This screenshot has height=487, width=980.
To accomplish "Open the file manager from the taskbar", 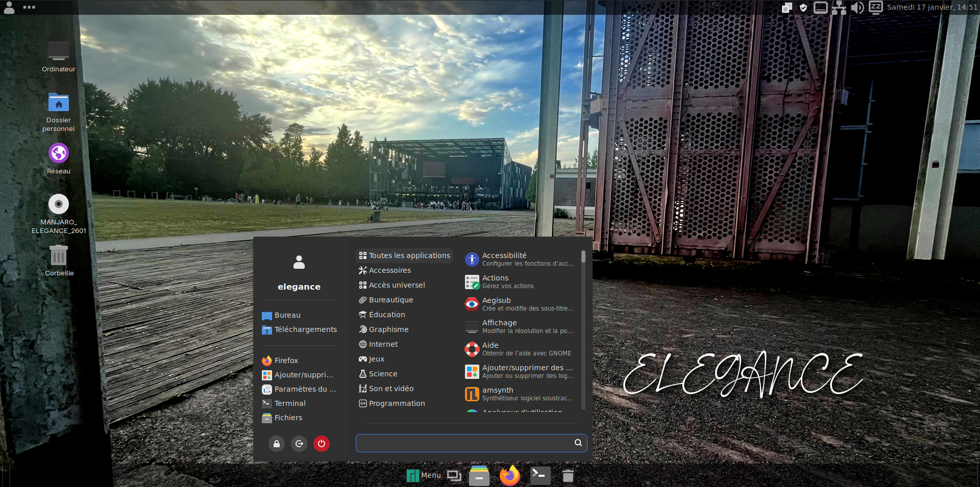I will (x=479, y=475).
